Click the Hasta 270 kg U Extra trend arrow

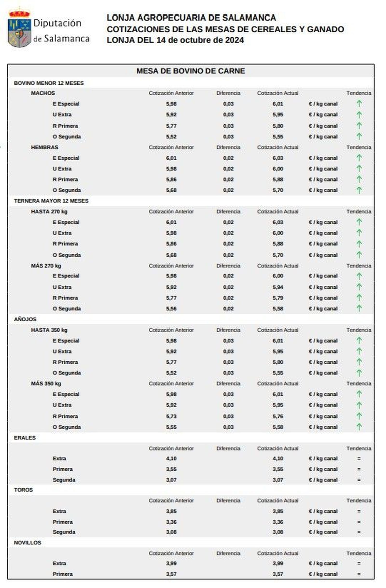[x=359, y=233]
